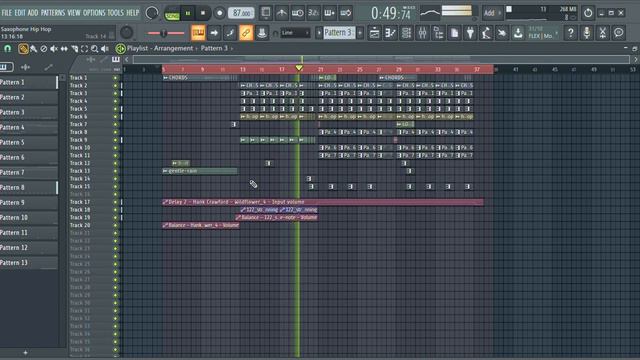The image size is (640, 360).
Task: Open the Plugin picker plug icon
Action: tap(470, 33)
